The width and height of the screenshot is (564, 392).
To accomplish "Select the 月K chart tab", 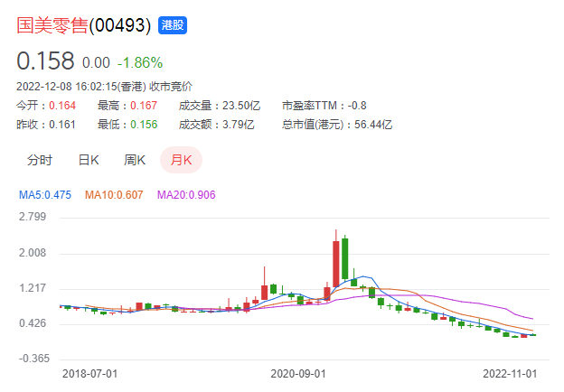I will pos(181,160).
